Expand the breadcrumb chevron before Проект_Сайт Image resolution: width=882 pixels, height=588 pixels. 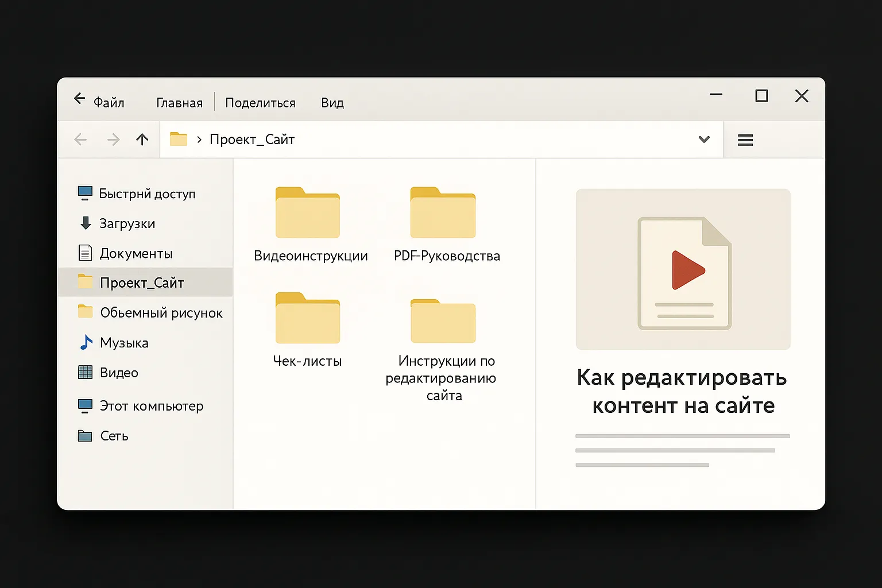199,140
